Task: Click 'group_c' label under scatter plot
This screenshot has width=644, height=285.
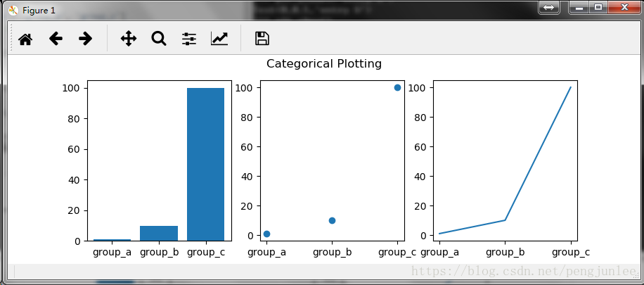Action: 397,253
